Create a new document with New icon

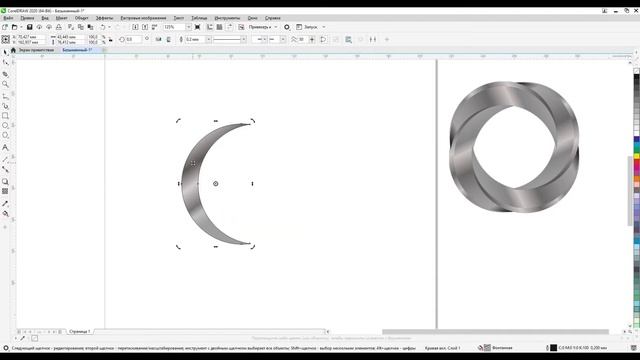pos(5,27)
